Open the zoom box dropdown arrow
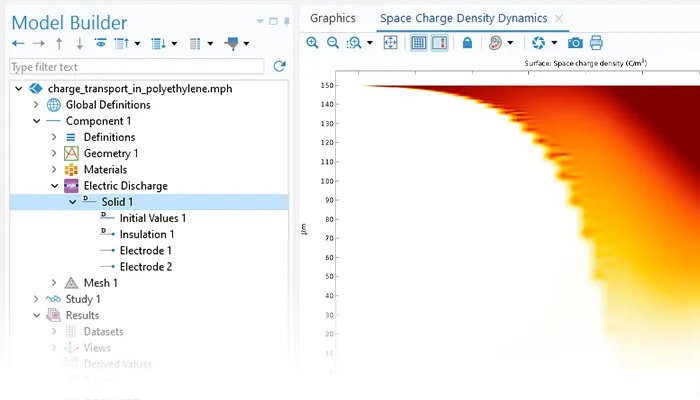The height and width of the screenshot is (400, 700). pyautogui.click(x=370, y=43)
